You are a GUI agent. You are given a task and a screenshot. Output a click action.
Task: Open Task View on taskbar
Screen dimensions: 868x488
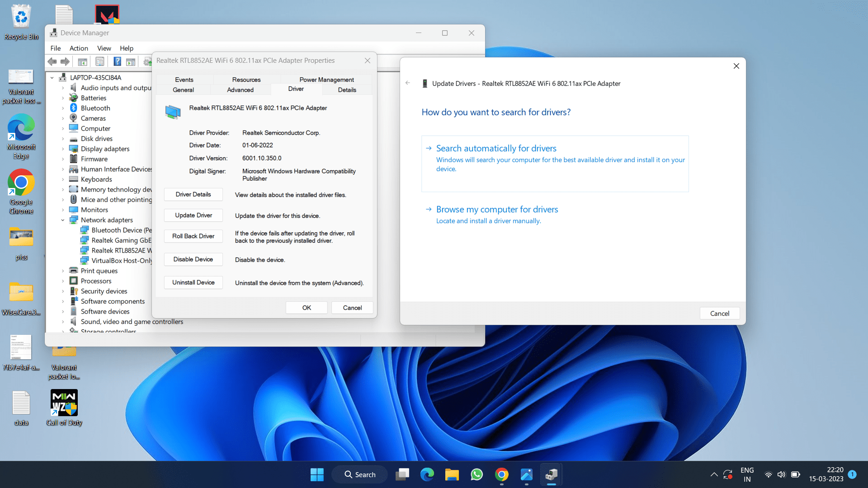[402, 474]
